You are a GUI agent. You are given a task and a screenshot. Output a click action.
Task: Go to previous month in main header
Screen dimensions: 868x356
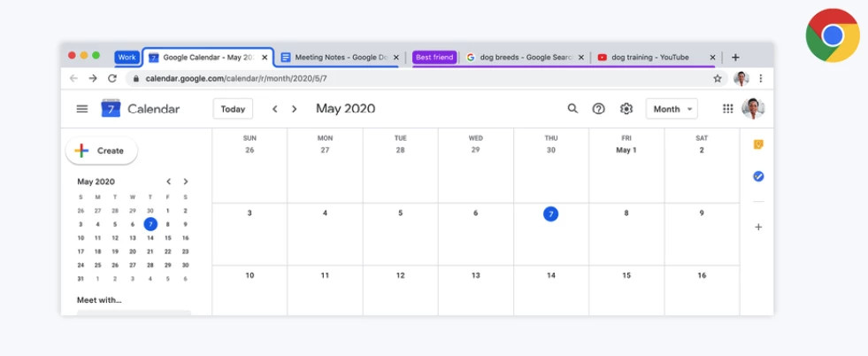coord(274,109)
